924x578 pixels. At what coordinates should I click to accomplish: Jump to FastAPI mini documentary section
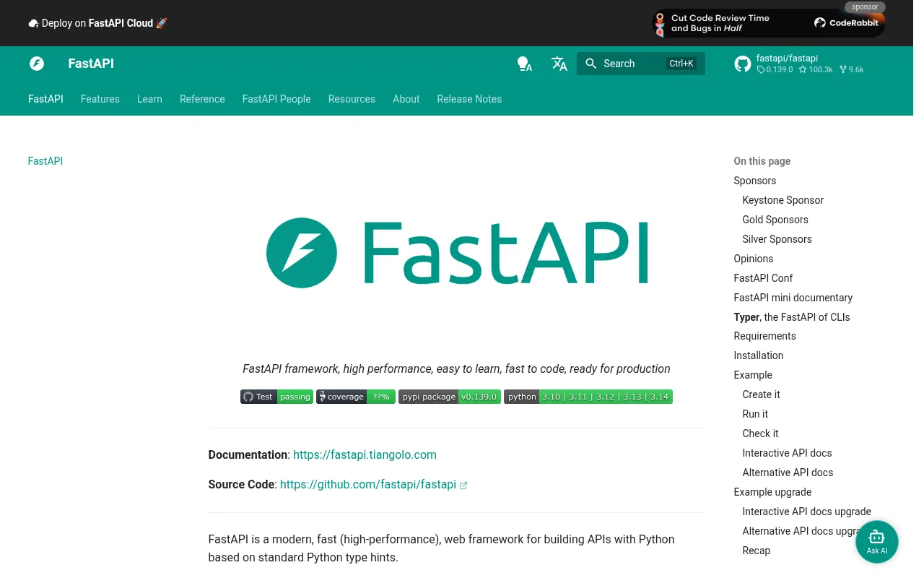pos(793,298)
